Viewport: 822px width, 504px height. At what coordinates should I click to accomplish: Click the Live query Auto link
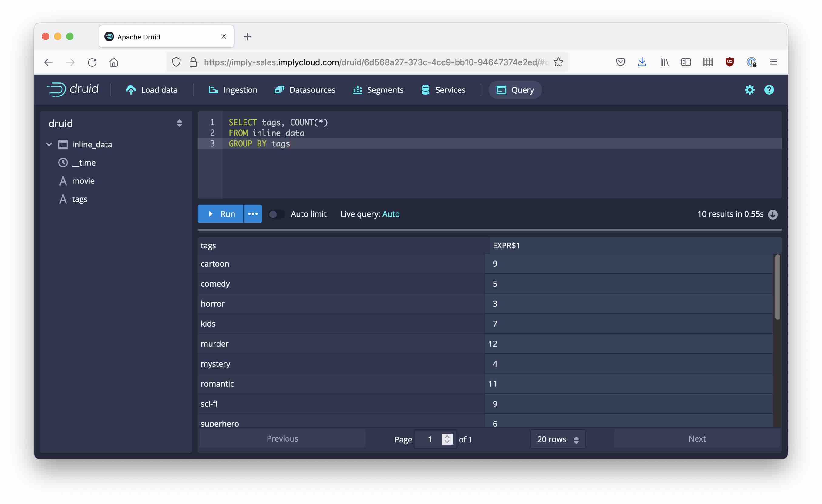pos(391,214)
